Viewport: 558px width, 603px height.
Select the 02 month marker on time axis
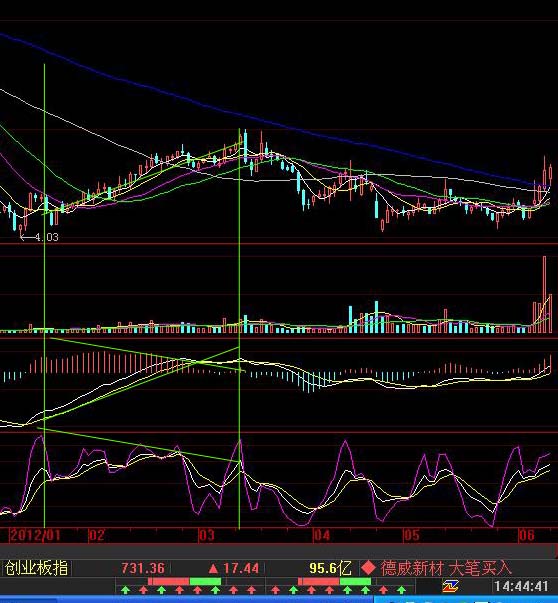click(x=97, y=535)
